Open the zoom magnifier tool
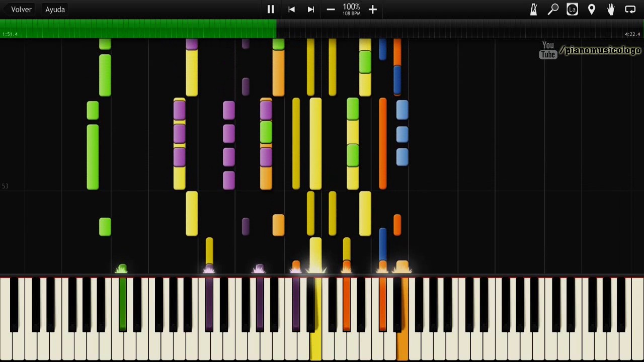This screenshot has height=362, width=644. coord(553,9)
